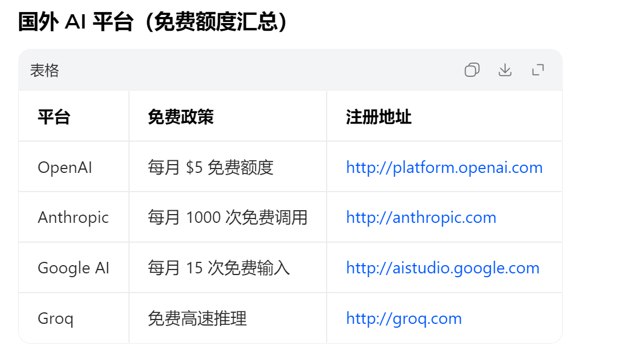Open the OpenAI platform registration link
644x359 pixels.
coord(443,167)
